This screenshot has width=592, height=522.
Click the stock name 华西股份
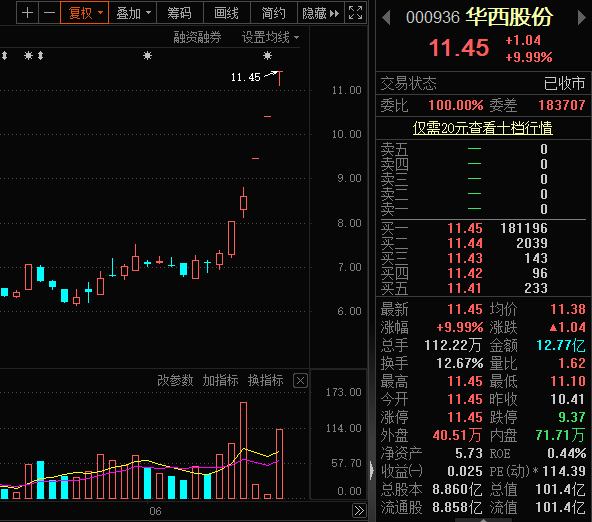pyautogui.click(x=509, y=17)
